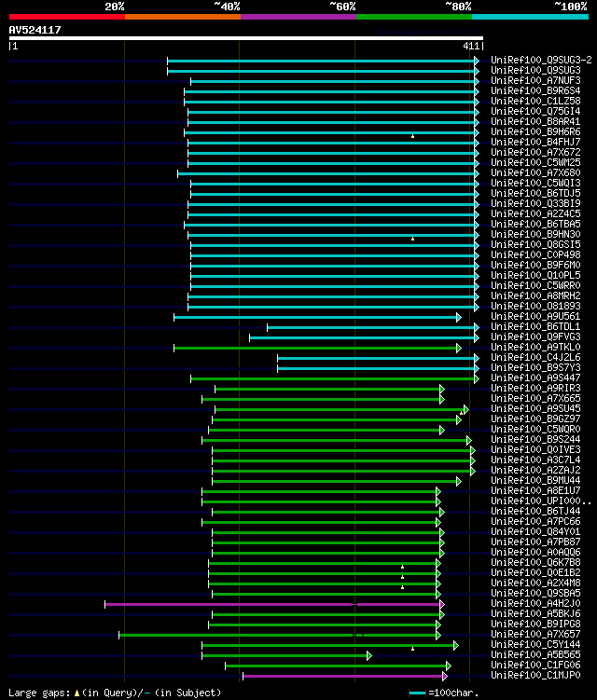Select UniRef100_Q0IVE3 label
Screen dimensions: 597x700
pos(535,450)
